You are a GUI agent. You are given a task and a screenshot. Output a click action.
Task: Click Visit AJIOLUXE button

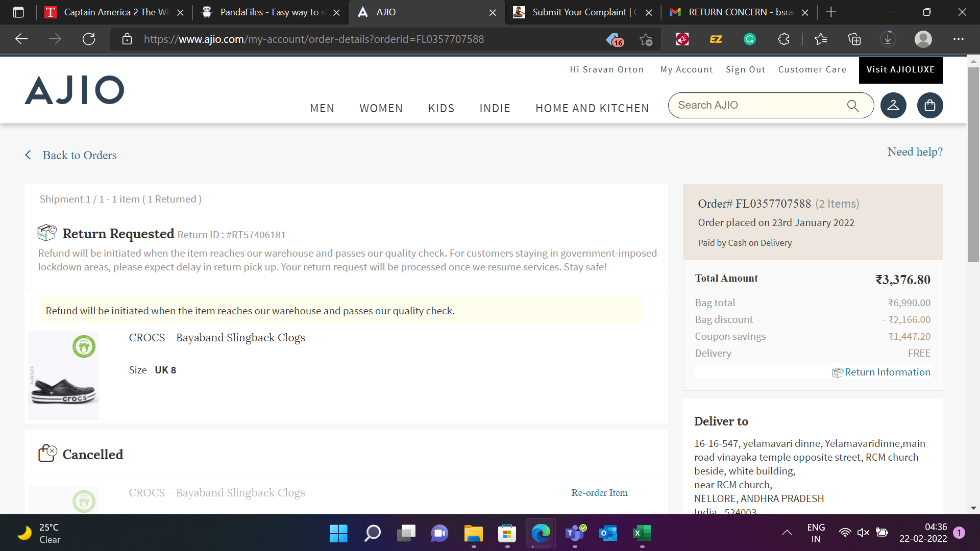(x=900, y=70)
